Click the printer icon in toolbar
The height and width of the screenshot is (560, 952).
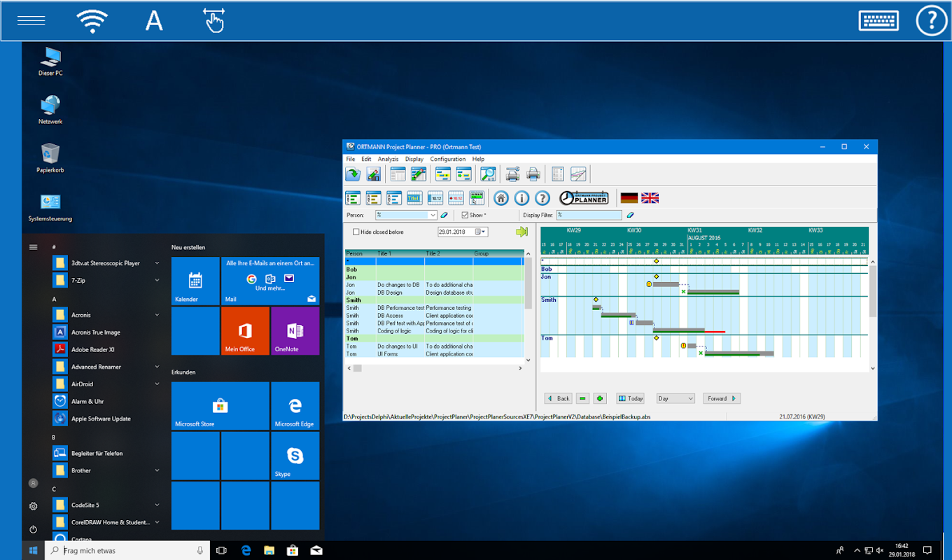(533, 174)
